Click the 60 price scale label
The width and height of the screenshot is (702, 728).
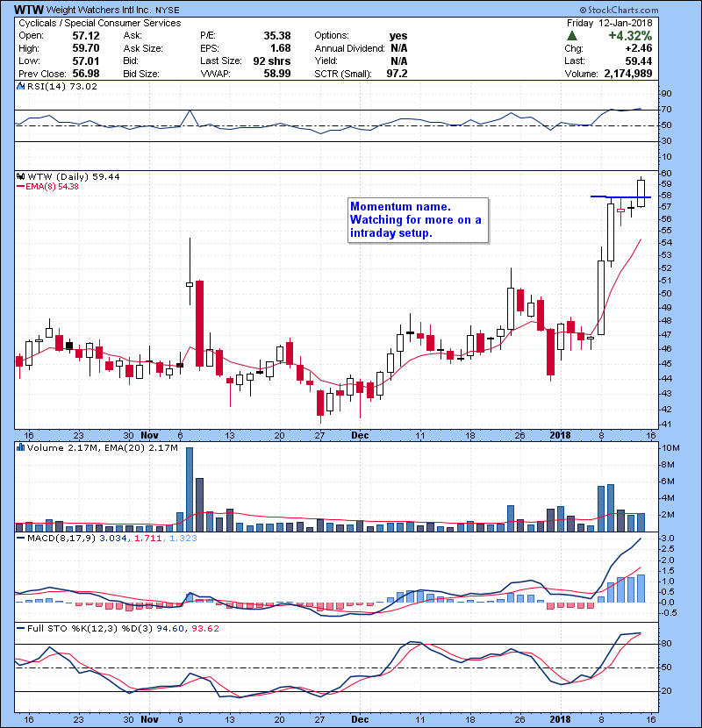[666, 173]
